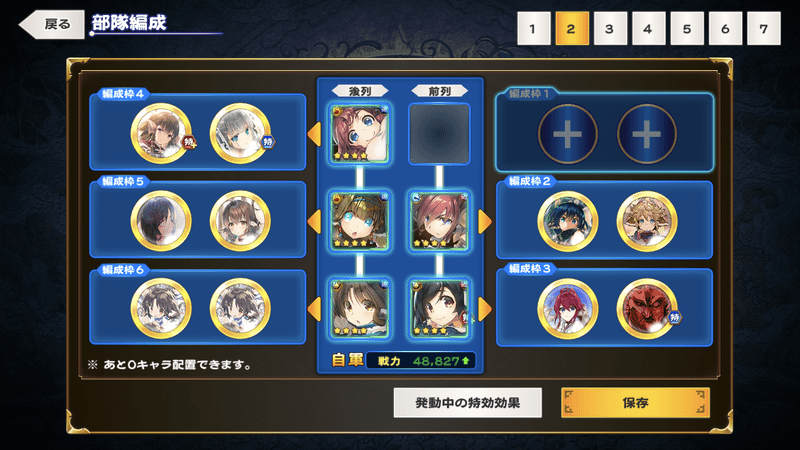Viewport: 800px width, 450px height.
Task: Expand right arrow beside middle front-row unit
Action: click(x=485, y=221)
